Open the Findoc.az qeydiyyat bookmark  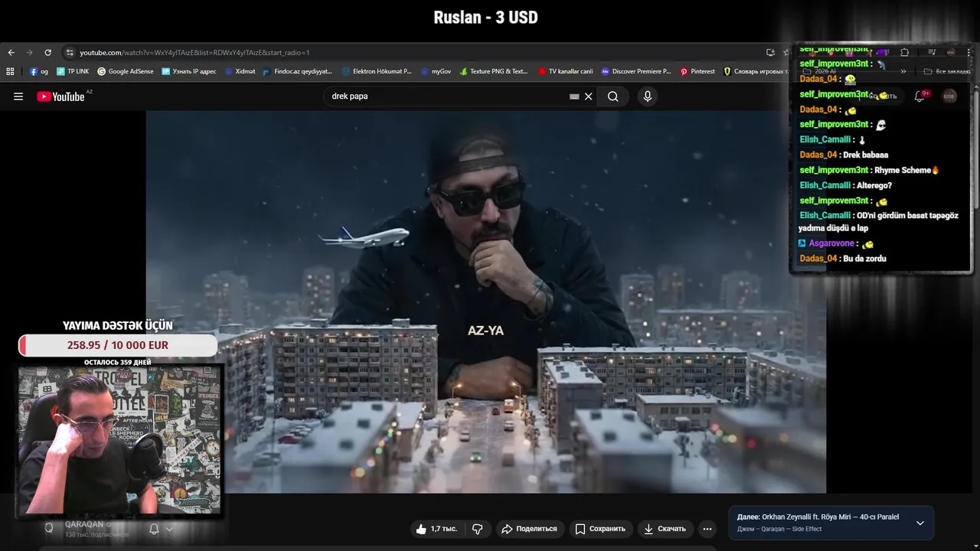tap(298, 71)
